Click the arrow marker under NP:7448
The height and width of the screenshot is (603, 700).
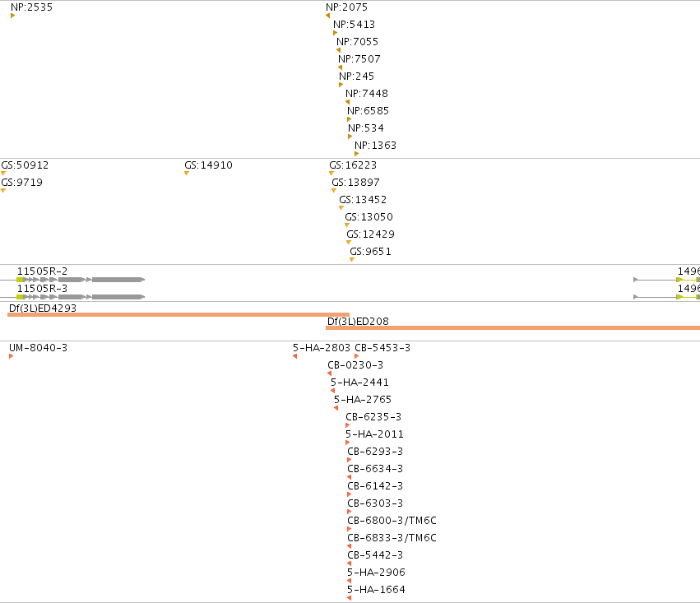347,102
